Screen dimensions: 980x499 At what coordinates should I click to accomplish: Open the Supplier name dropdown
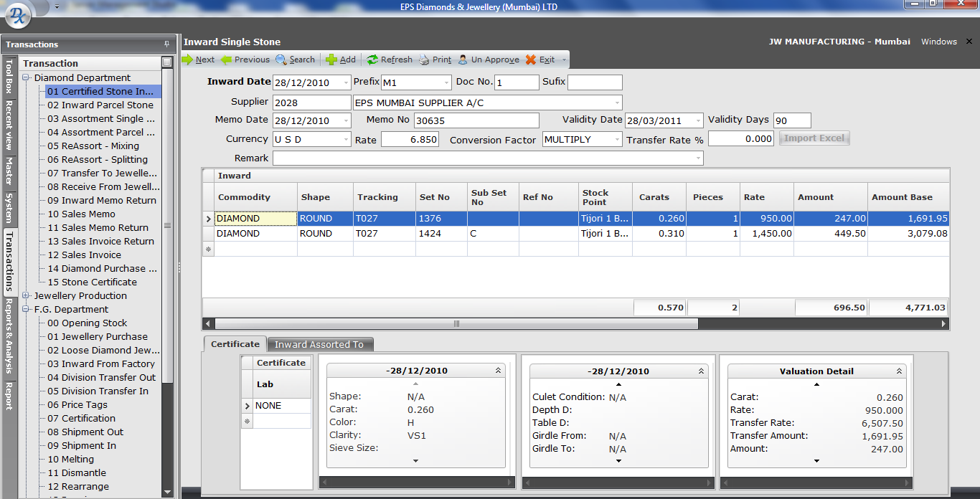coord(617,103)
